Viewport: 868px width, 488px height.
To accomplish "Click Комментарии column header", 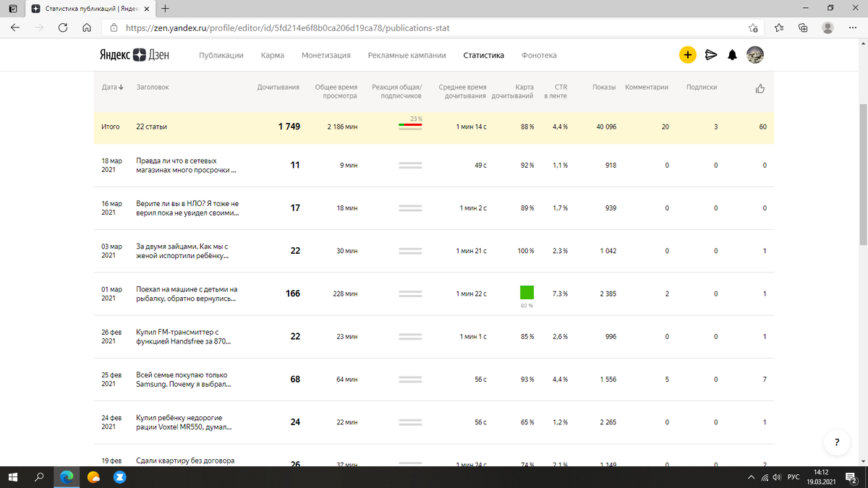I will click(647, 87).
